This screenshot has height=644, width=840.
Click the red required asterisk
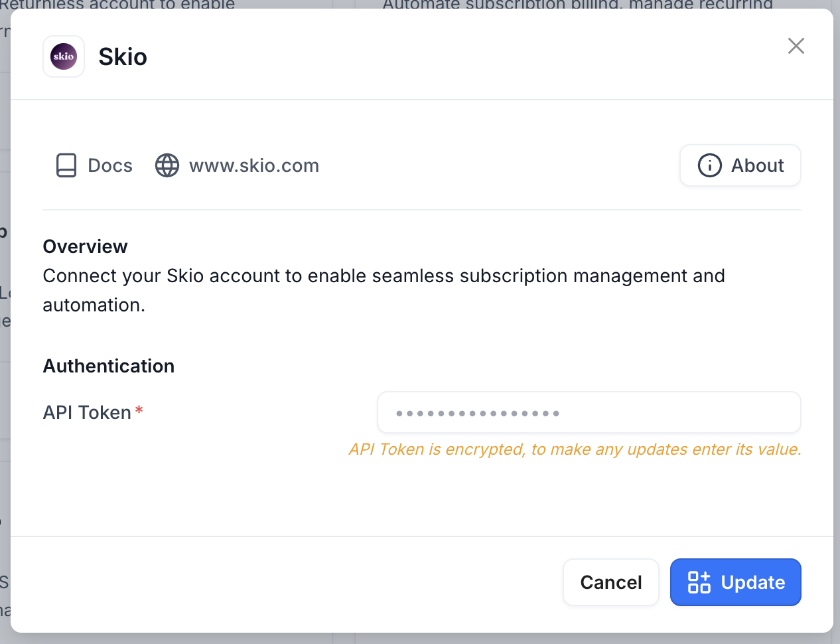pos(139,410)
